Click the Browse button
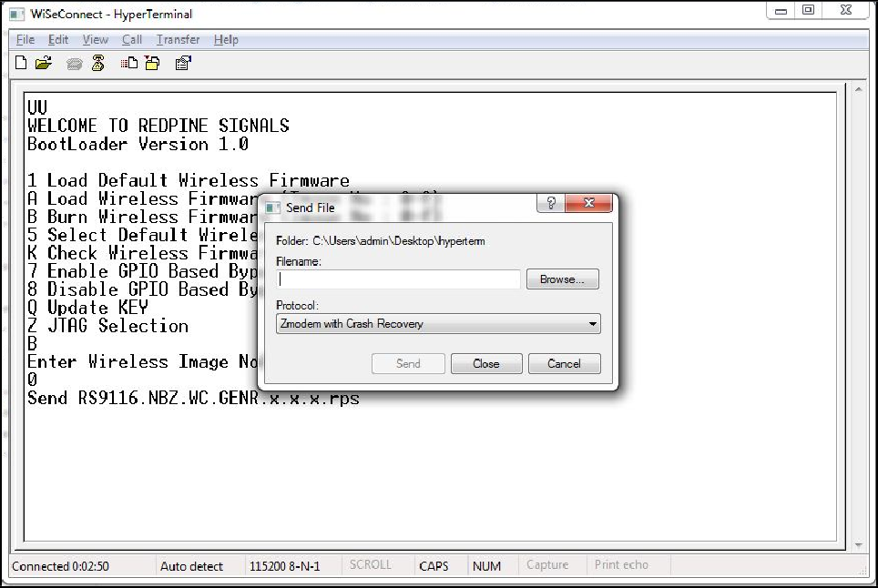 coord(562,279)
